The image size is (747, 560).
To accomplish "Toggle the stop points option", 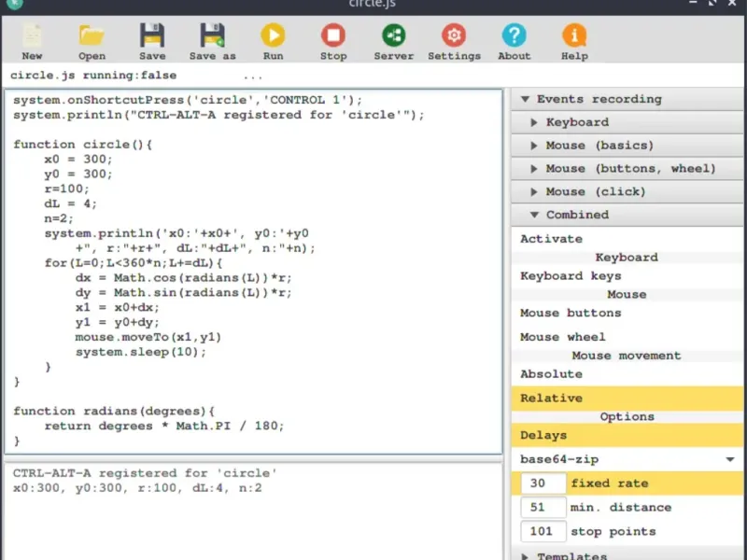I will (x=613, y=531).
